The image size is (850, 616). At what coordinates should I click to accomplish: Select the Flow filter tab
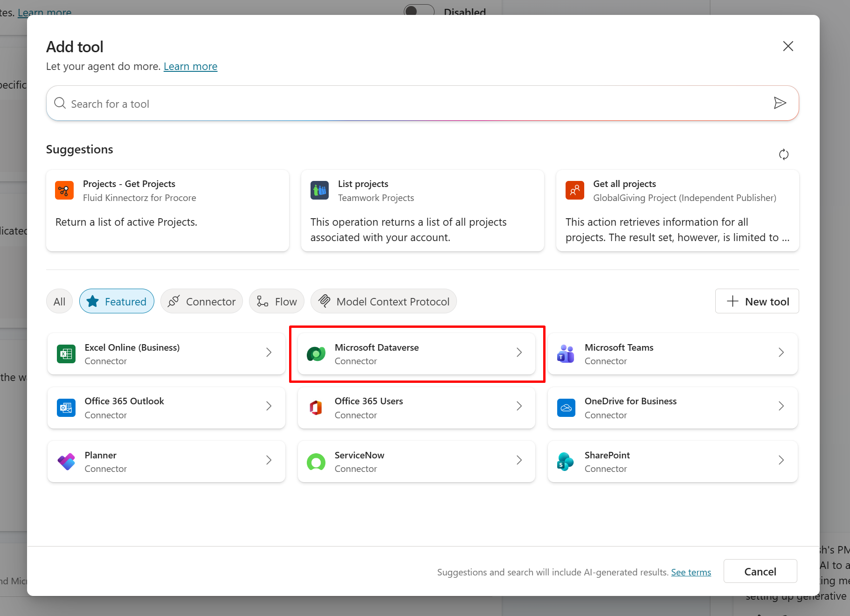point(276,301)
